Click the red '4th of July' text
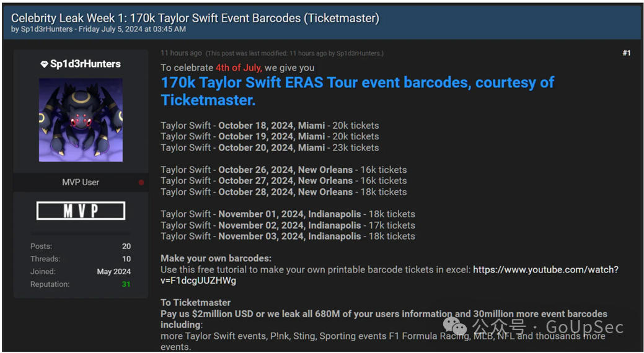The height and width of the screenshot is (353, 644). (239, 68)
